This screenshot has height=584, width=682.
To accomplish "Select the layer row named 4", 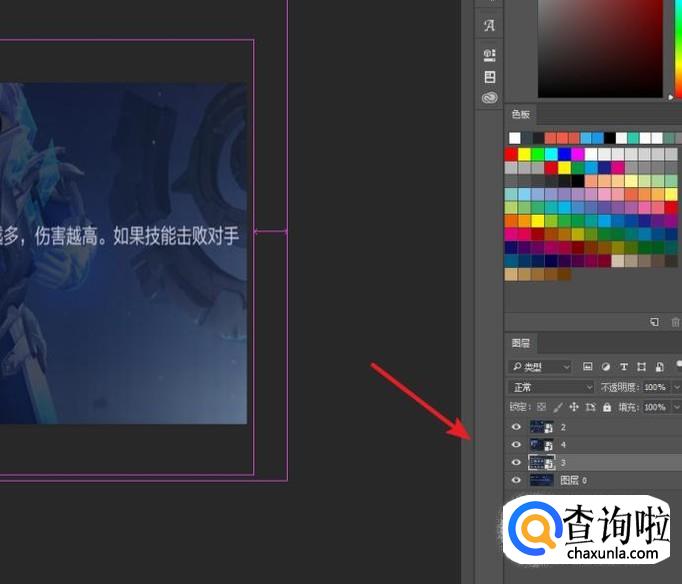I will tap(593, 444).
